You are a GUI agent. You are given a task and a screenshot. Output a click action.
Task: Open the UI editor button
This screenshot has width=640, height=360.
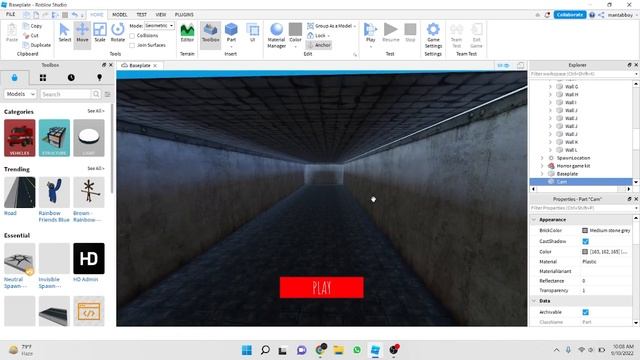[x=253, y=33]
